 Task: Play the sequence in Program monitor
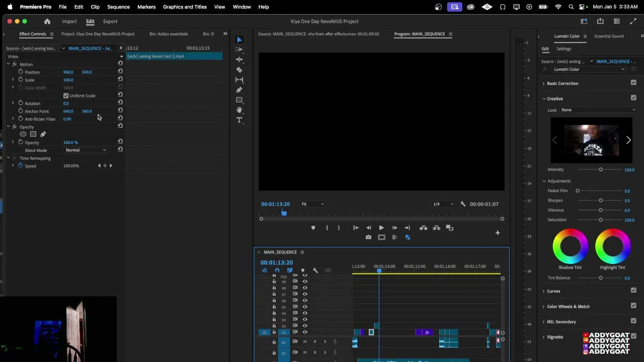381,228
